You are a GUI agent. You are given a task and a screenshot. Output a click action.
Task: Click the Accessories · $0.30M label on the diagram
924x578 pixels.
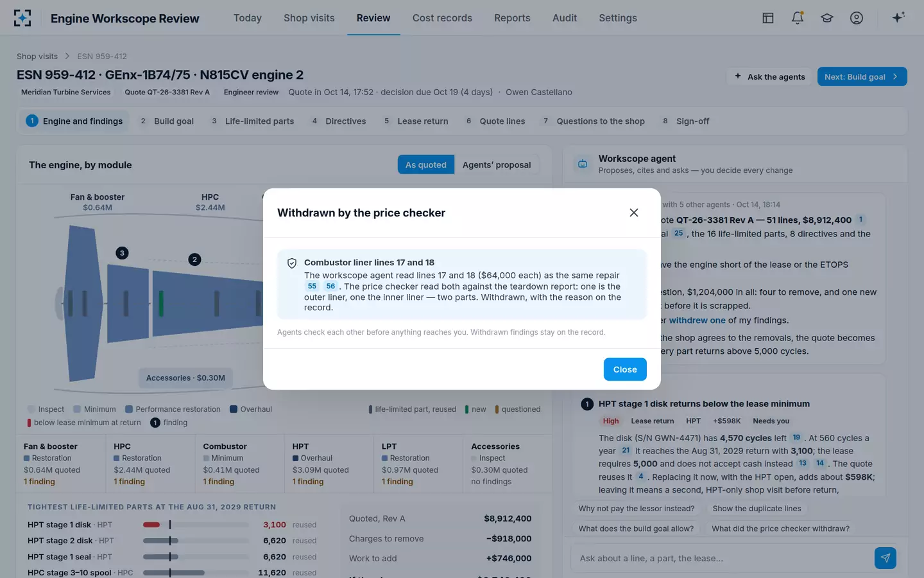click(x=185, y=378)
